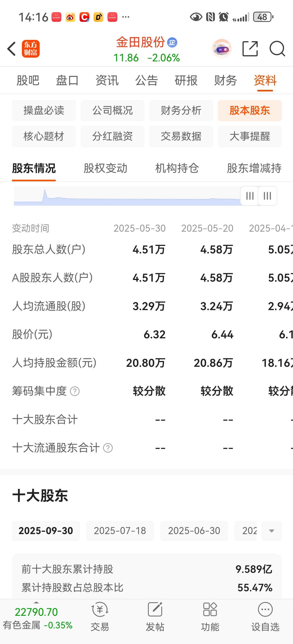The image size is (293, 644).
Task: Open the 操盘必读 section
Action: point(44,111)
